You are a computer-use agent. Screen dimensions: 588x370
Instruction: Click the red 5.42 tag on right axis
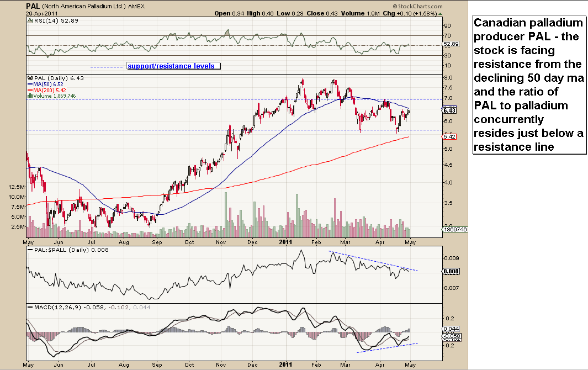pyautogui.click(x=449, y=136)
